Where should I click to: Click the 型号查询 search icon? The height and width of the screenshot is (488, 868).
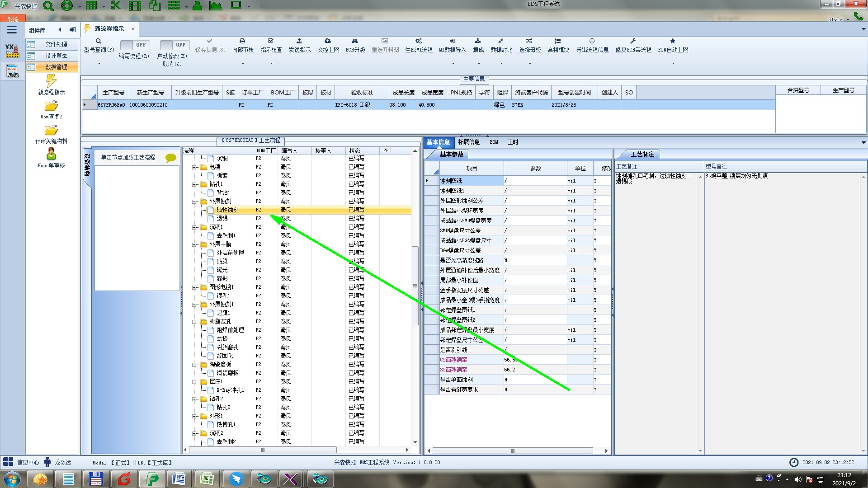(99, 41)
